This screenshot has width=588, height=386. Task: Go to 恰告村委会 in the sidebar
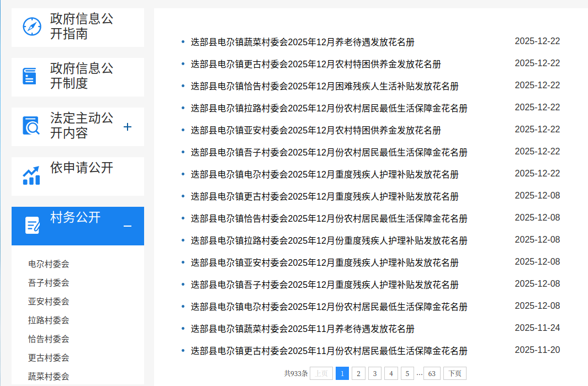tap(49, 339)
